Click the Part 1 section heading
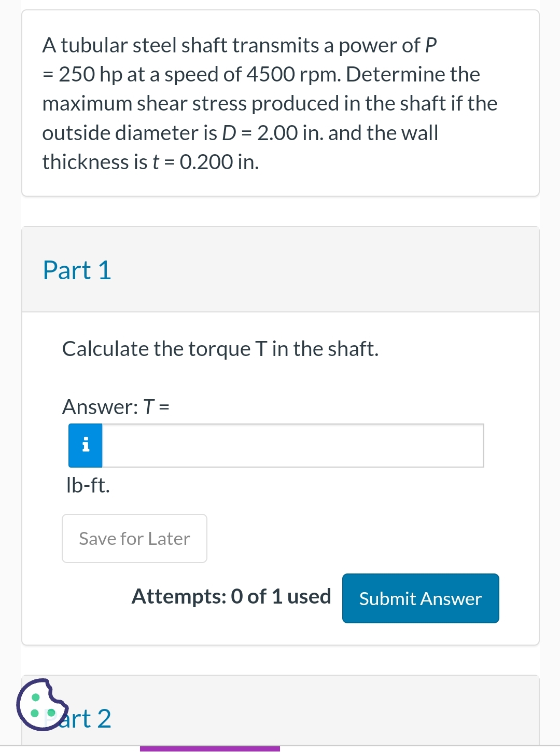This screenshot has width=560, height=752. (x=77, y=270)
